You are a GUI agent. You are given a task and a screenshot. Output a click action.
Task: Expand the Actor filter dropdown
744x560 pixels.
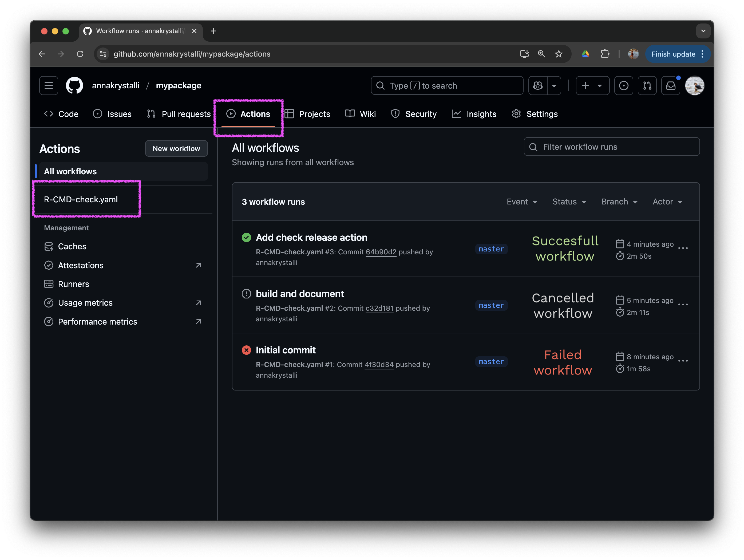click(x=667, y=202)
